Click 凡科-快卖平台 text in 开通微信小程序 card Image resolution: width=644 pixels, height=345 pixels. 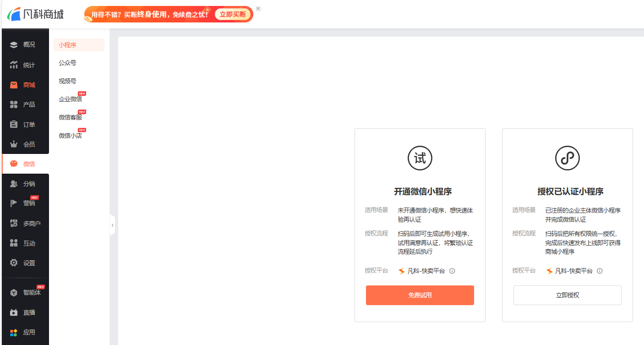pos(426,271)
